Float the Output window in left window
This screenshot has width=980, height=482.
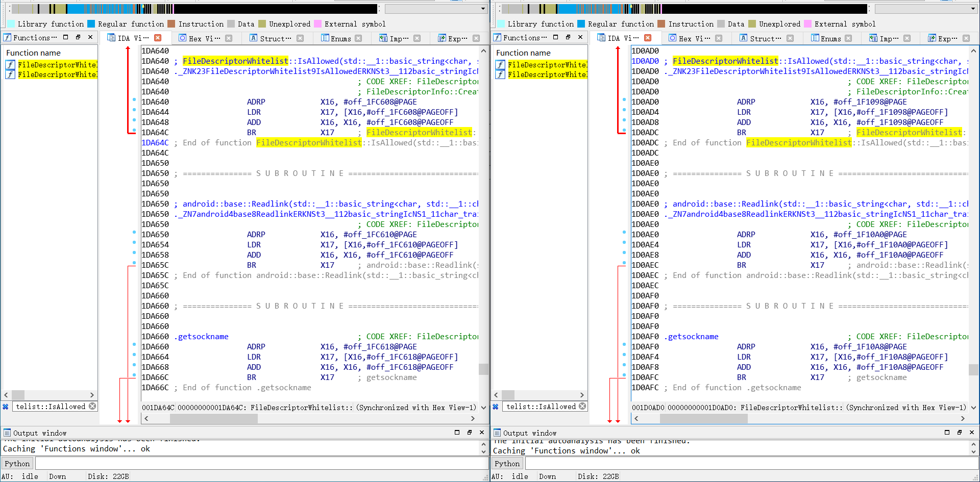470,432
